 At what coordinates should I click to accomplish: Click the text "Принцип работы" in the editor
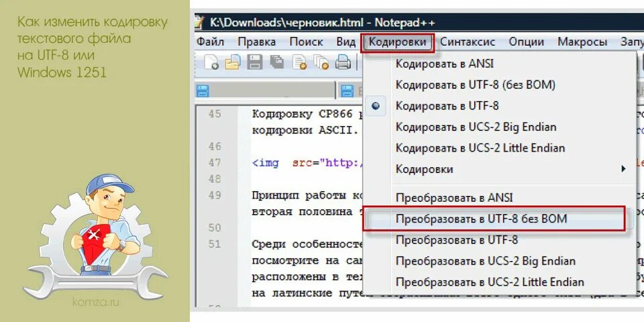coord(298,195)
